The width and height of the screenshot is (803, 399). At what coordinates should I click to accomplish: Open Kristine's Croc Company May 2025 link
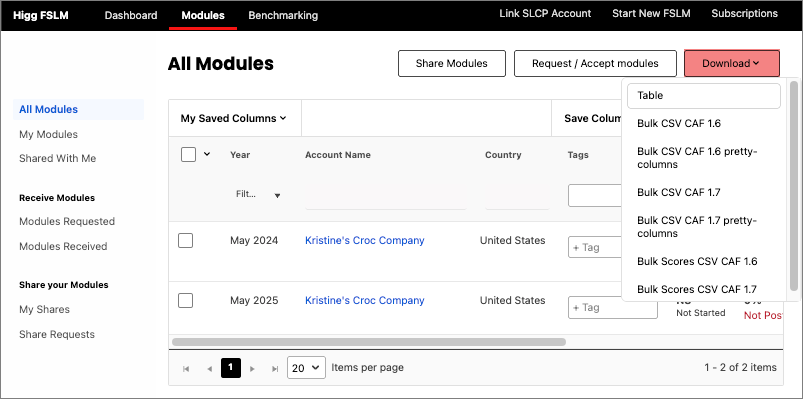pyautogui.click(x=365, y=300)
